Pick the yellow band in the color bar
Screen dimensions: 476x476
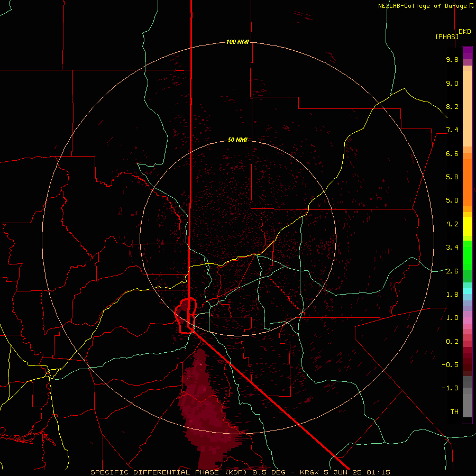(467, 226)
